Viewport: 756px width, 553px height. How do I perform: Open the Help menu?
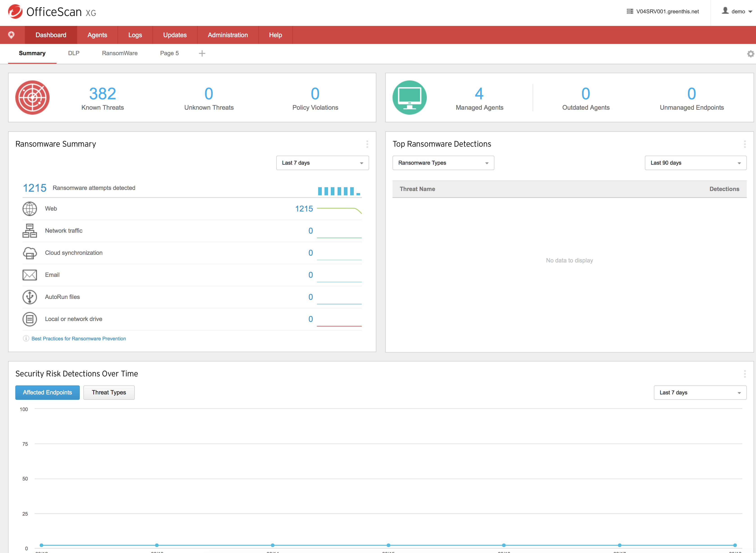point(276,35)
